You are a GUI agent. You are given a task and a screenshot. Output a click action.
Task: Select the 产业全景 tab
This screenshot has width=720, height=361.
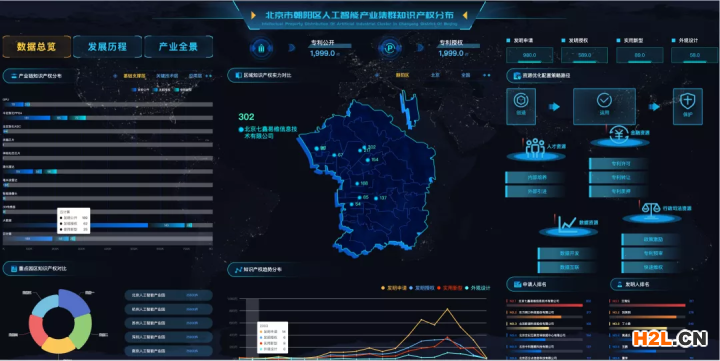click(x=179, y=47)
